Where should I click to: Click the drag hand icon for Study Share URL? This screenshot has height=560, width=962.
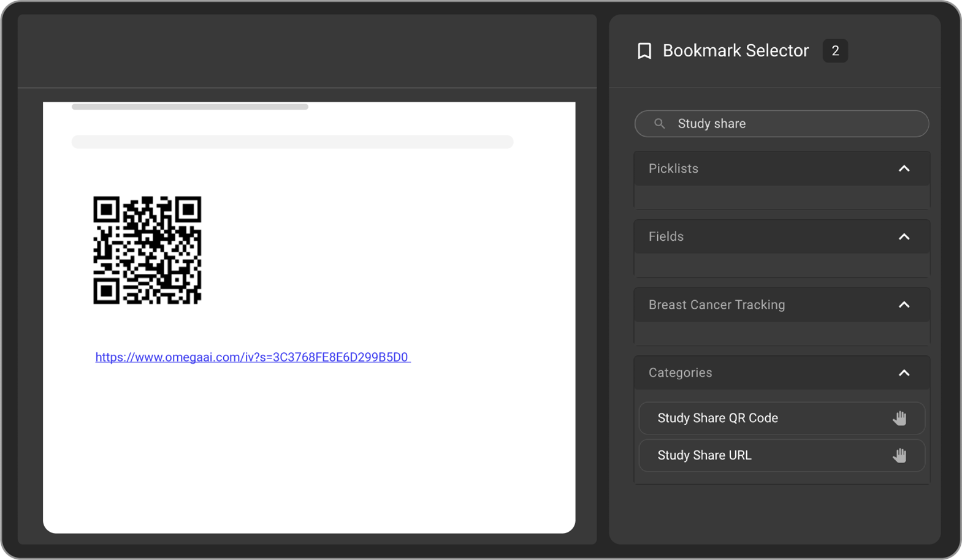click(899, 456)
